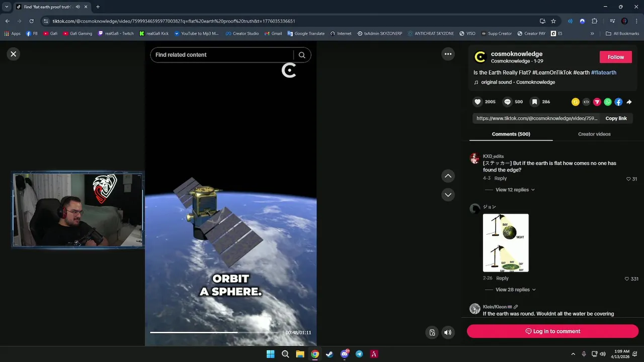Click the search magnifier in related content box
Screen dimensions: 644x362
point(302,55)
